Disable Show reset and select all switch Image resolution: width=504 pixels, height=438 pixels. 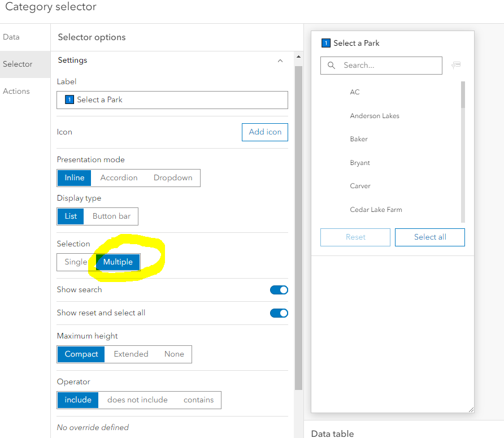point(279,313)
